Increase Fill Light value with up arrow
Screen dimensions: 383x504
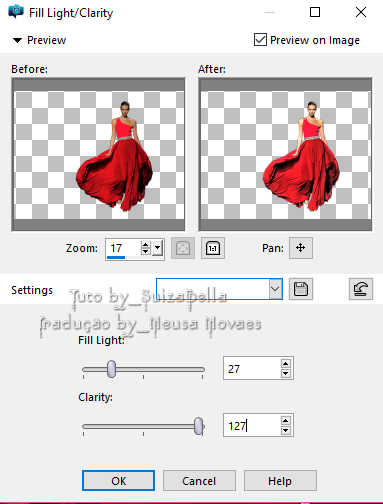click(285, 364)
